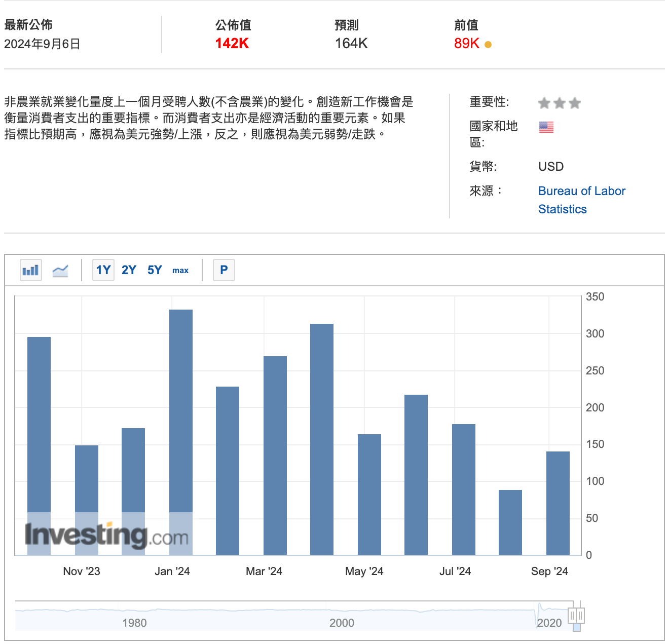Click the United States flag icon
The height and width of the screenshot is (644, 668).
click(x=546, y=127)
